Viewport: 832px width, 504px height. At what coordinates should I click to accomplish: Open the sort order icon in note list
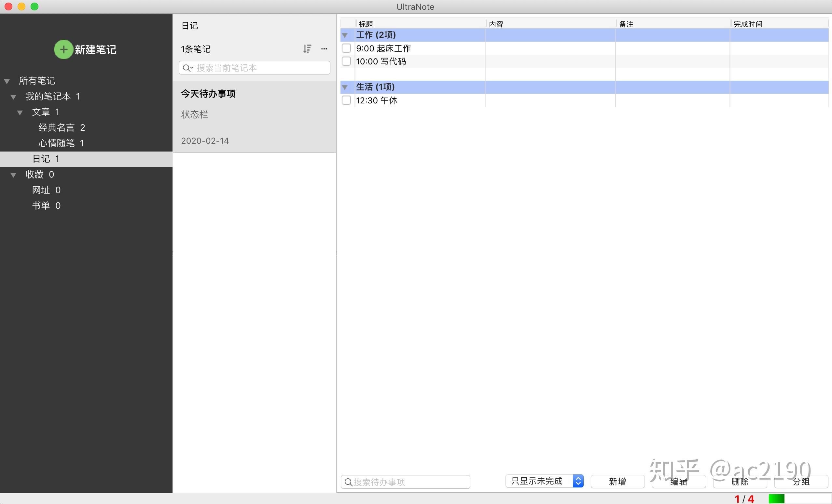click(307, 49)
